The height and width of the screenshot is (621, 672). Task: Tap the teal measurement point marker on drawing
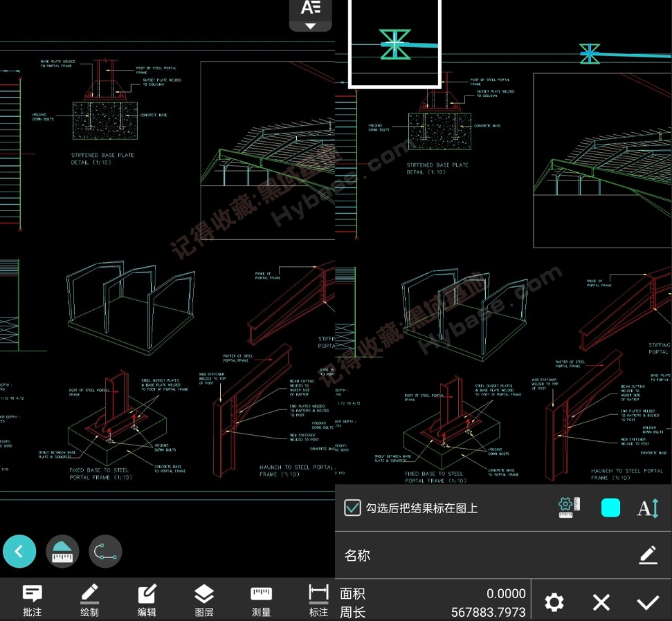590,54
